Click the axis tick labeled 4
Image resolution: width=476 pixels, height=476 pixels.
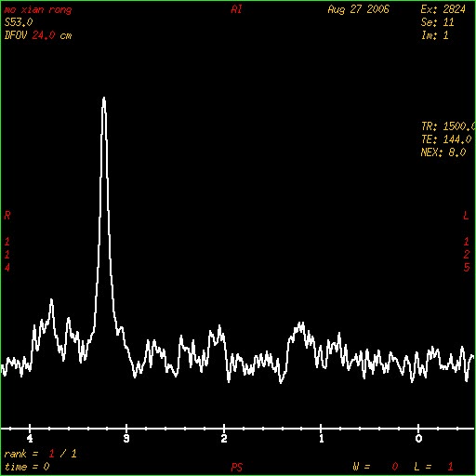click(30, 438)
